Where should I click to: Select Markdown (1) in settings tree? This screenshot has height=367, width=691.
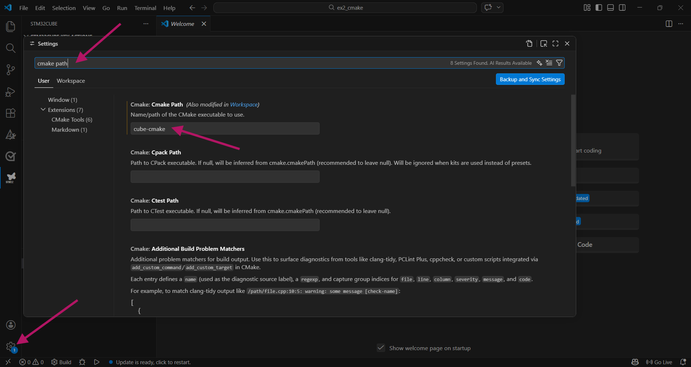pos(69,130)
